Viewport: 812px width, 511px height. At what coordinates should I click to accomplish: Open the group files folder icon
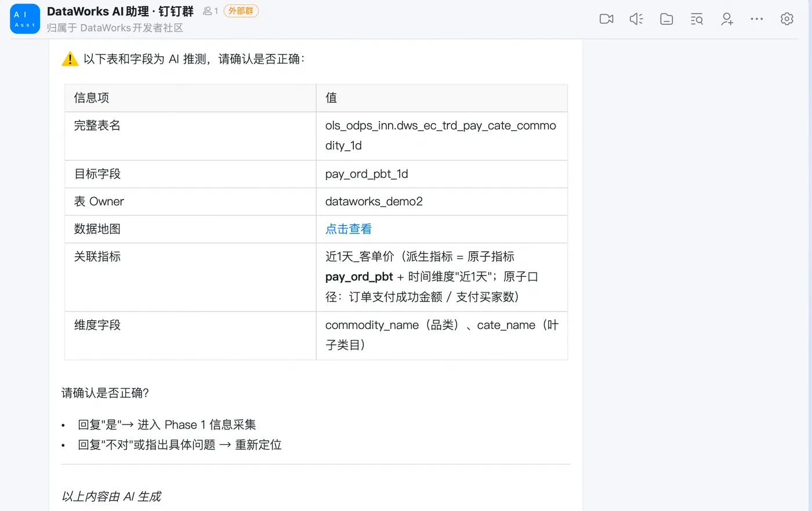coord(666,19)
